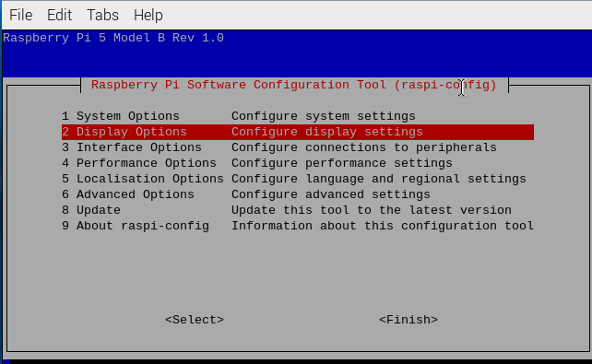Viewport: 592px width, 364px height.
Task: Click 'Information about this configuration tool' text
Action: [x=383, y=226]
